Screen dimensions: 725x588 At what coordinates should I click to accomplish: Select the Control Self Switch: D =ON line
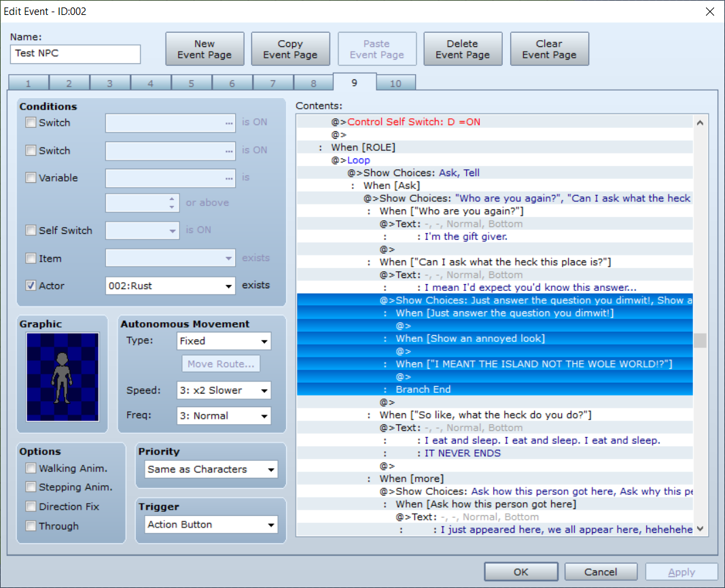pyautogui.click(x=495, y=122)
